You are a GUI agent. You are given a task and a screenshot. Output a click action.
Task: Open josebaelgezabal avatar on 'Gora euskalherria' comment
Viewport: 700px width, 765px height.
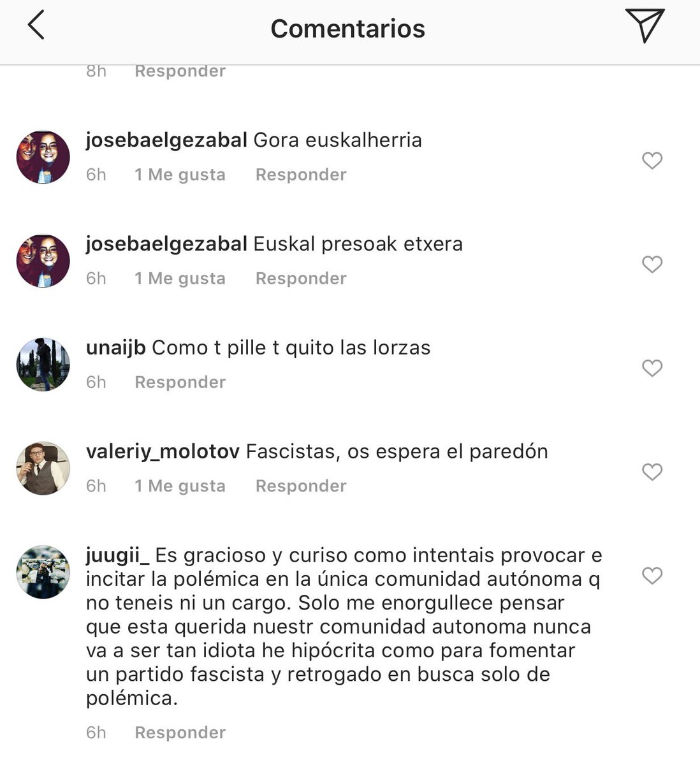pyautogui.click(x=43, y=157)
